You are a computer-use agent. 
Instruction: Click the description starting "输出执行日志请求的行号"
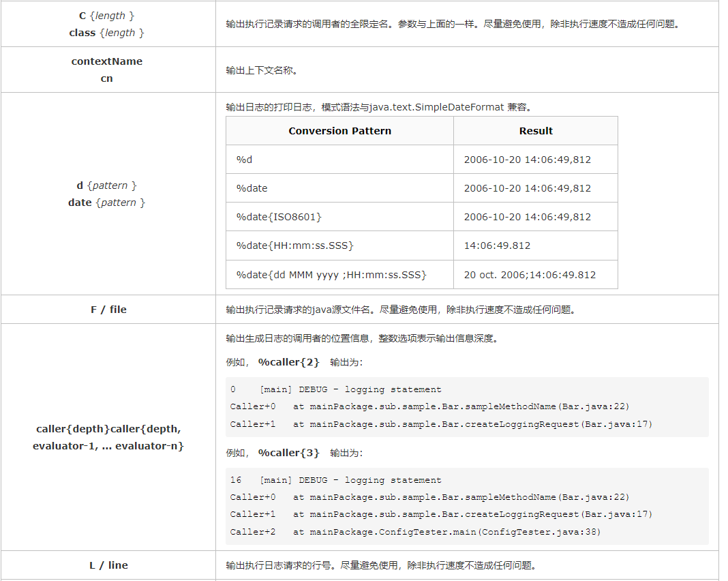tap(382, 565)
